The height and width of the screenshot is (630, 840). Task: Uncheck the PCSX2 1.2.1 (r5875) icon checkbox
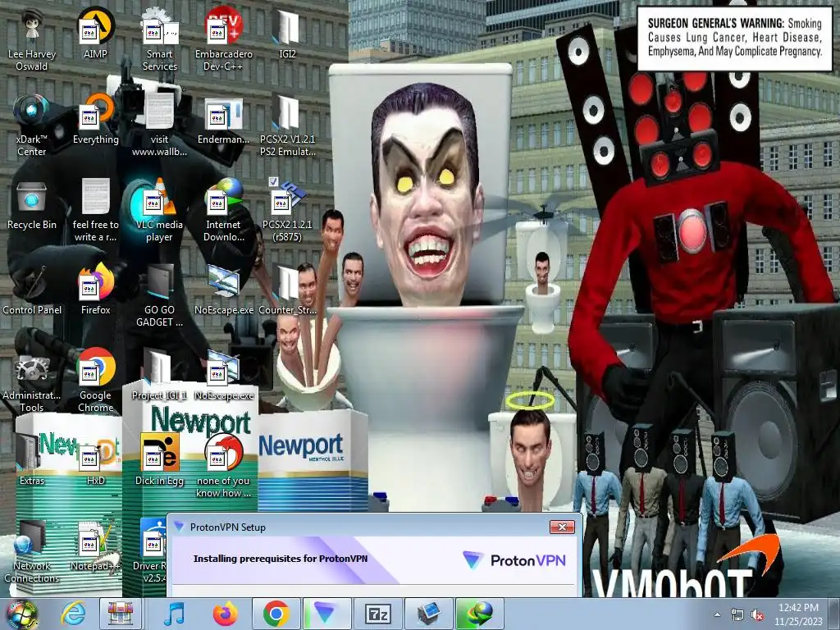(273, 181)
